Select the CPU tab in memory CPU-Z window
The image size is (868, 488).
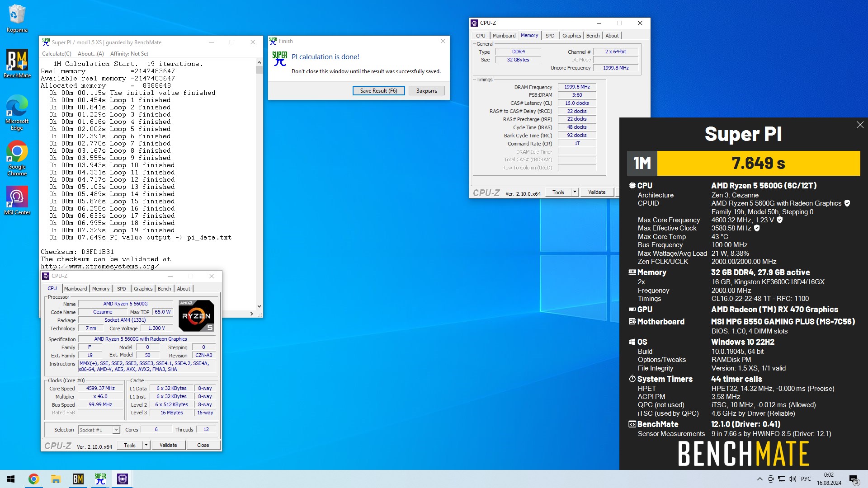coord(481,36)
